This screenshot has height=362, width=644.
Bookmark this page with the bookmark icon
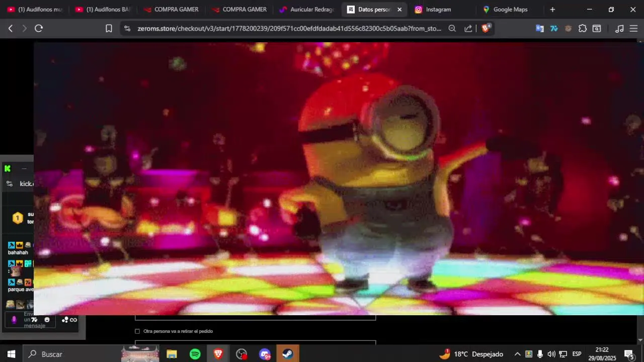pos(109,29)
